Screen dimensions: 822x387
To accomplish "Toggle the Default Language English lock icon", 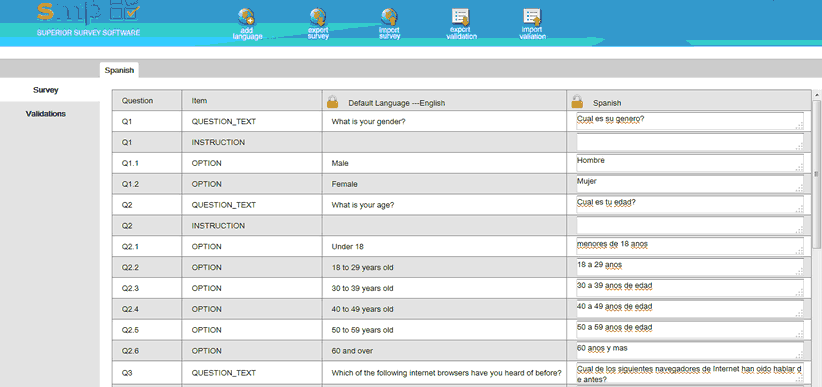I will tap(332, 101).
